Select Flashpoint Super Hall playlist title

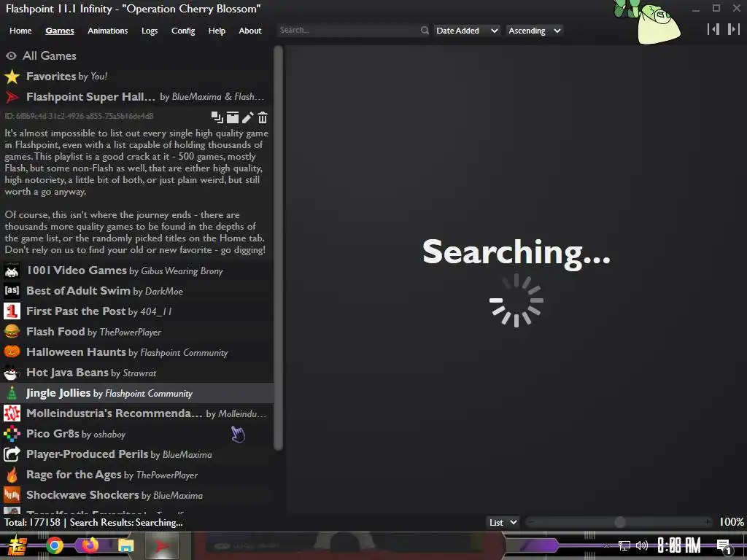[x=91, y=97]
